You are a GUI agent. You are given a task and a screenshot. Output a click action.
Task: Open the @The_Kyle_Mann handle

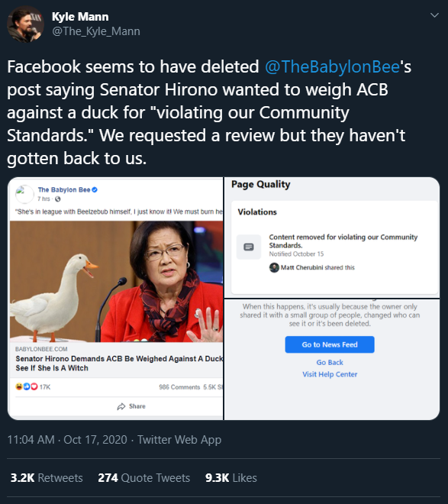[x=96, y=31]
